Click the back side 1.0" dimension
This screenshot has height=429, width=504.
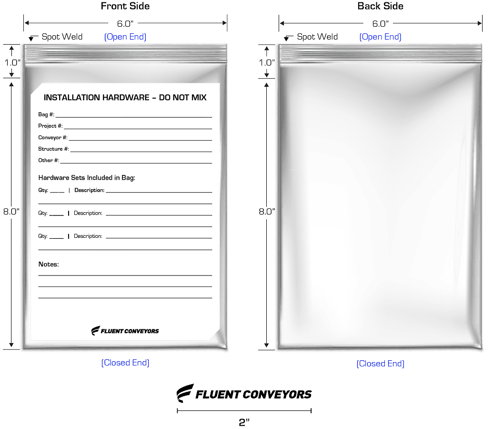pyautogui.click(x=267, y=63)
